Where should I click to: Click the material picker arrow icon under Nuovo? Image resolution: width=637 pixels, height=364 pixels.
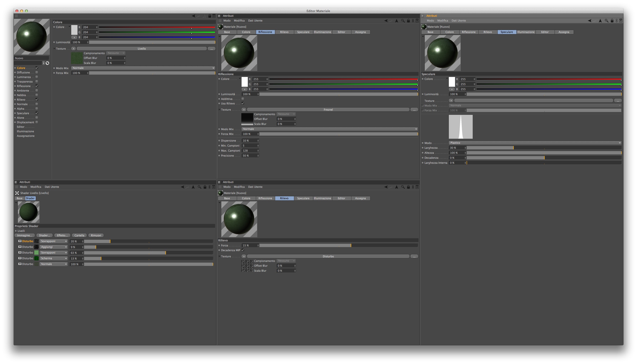tap(47, 63)
